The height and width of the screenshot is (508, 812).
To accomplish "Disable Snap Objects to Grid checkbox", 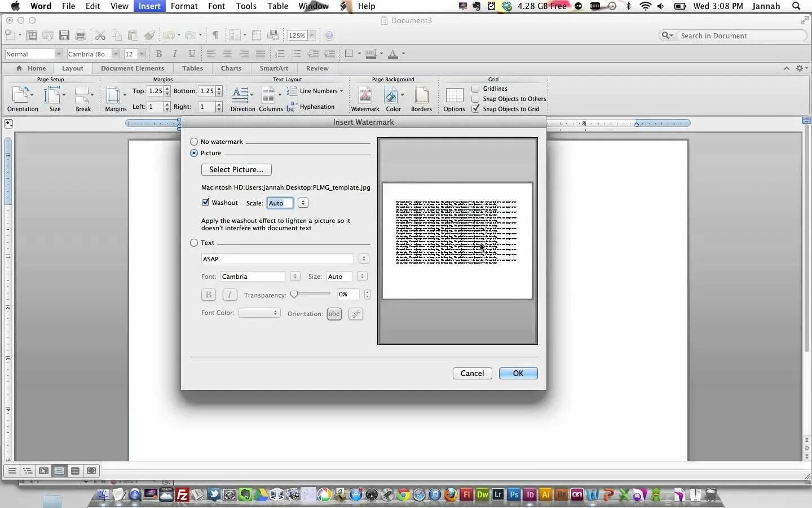I will click(x=476, y=109).
